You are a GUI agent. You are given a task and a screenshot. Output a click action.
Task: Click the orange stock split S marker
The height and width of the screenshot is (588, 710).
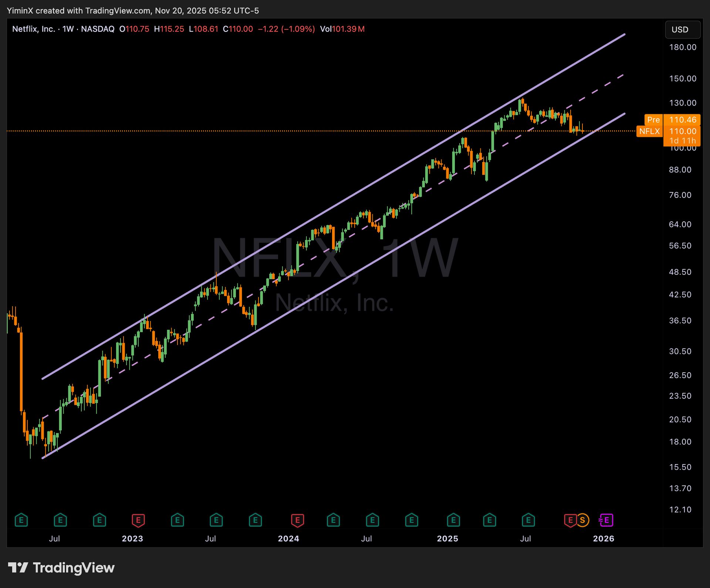click(x=582, y=520)
